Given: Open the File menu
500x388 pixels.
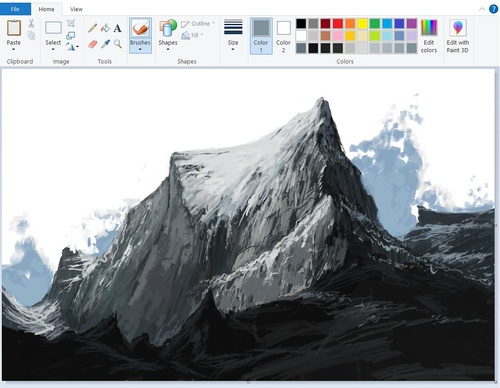Looking at the screenshot, I should tap(15, 9).
